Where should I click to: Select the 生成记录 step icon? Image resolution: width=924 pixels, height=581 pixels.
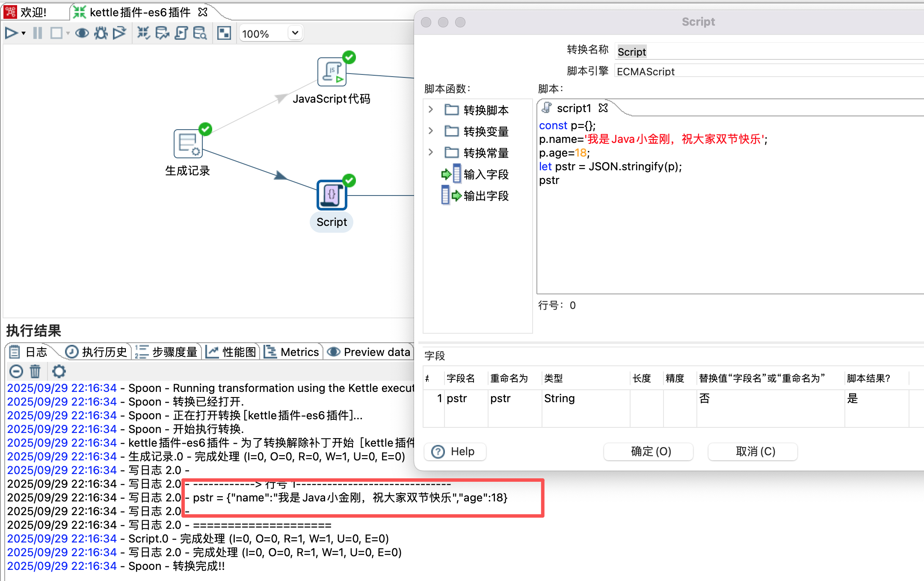(188, 144)
